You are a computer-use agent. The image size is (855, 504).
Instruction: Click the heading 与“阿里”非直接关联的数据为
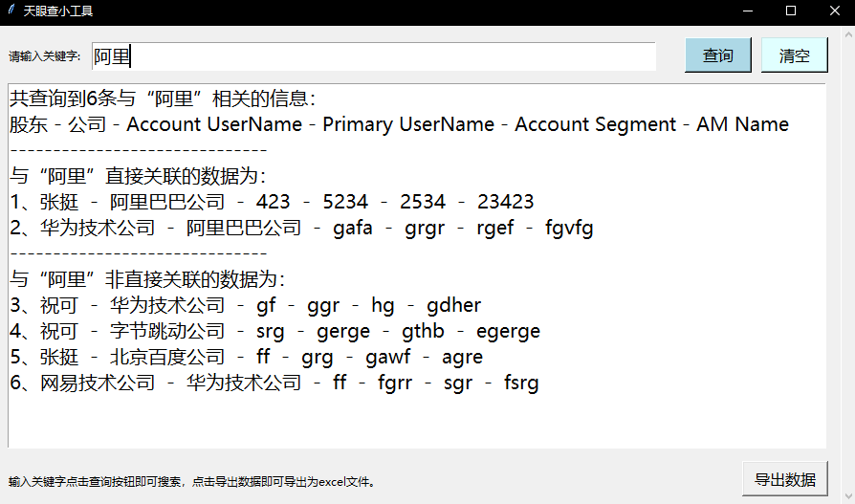[x=147, y=279]
